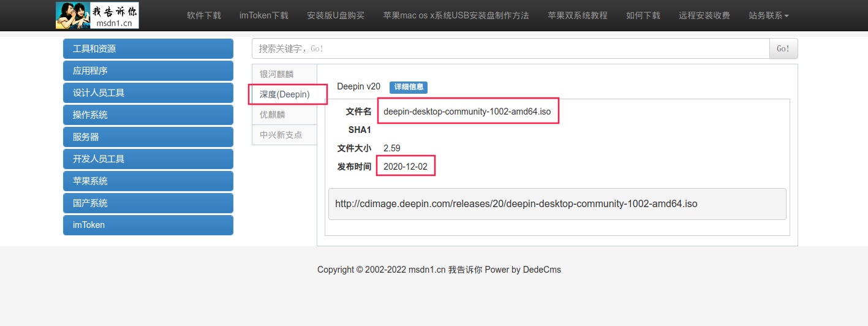Click file name deepin-desktop-community-1002-amd64.iso
Viewport: 868px width, 326px height.
pyautogui.click(x=467, y=112)
